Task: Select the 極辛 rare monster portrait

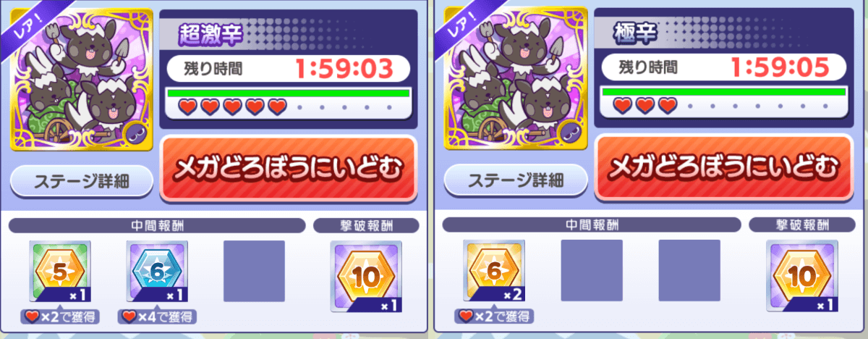Action: [516, 80]
